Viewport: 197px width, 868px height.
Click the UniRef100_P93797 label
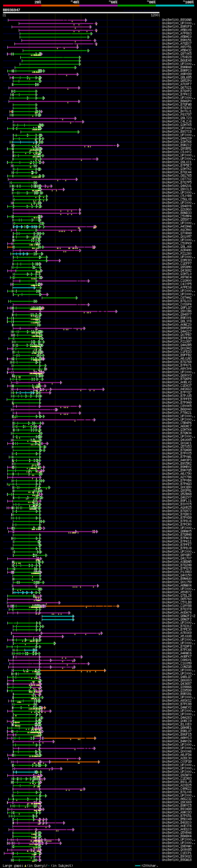177,115
